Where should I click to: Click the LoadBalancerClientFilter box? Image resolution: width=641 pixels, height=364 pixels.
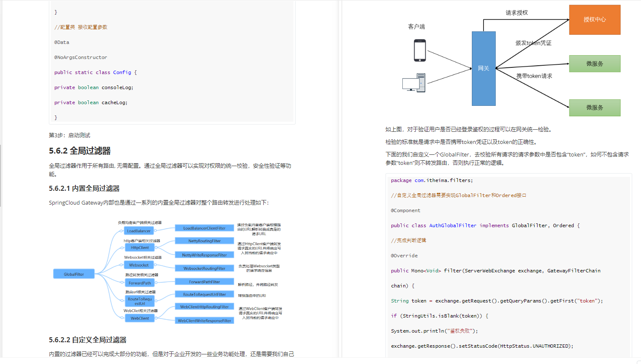204,228
